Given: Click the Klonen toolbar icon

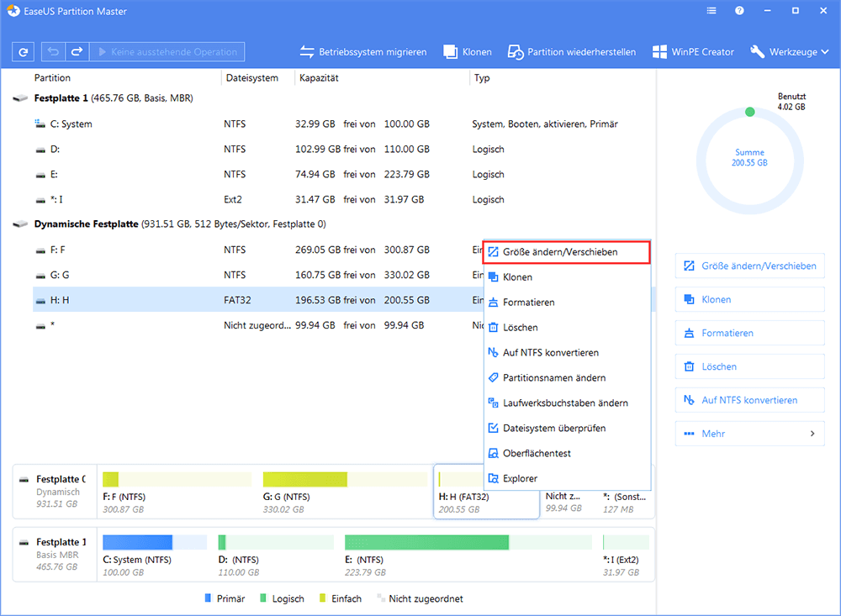Looking at the screenshot, I should (450, 52).
